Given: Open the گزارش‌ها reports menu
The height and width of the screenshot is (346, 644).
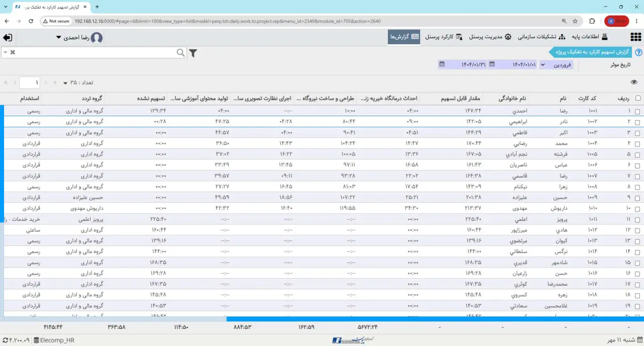Looking at the screenshot, I should click(404, 37).
